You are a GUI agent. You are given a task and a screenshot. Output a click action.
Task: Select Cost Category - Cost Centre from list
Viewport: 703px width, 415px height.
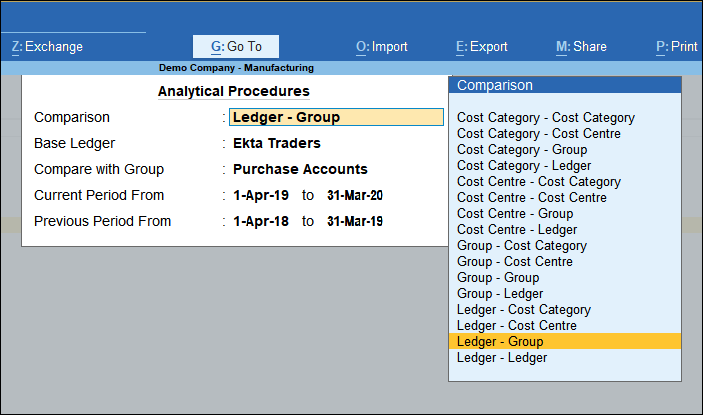coord(538,133)
